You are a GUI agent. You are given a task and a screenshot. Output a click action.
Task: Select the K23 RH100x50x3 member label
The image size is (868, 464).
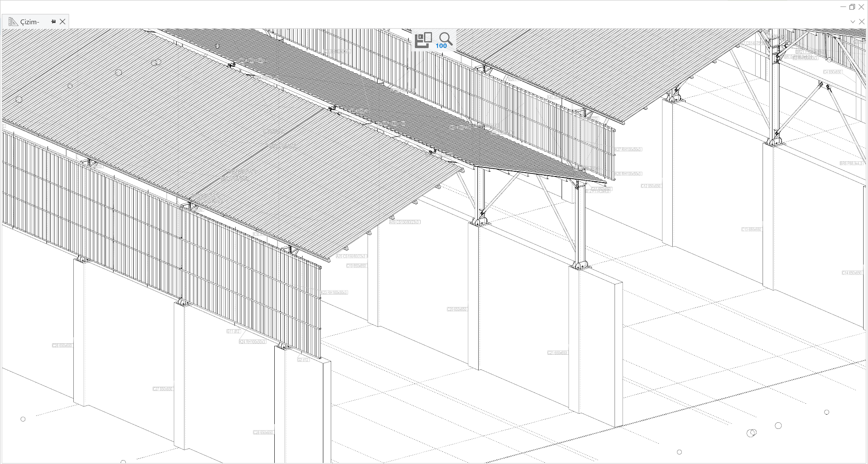click(x=334, y=292)
